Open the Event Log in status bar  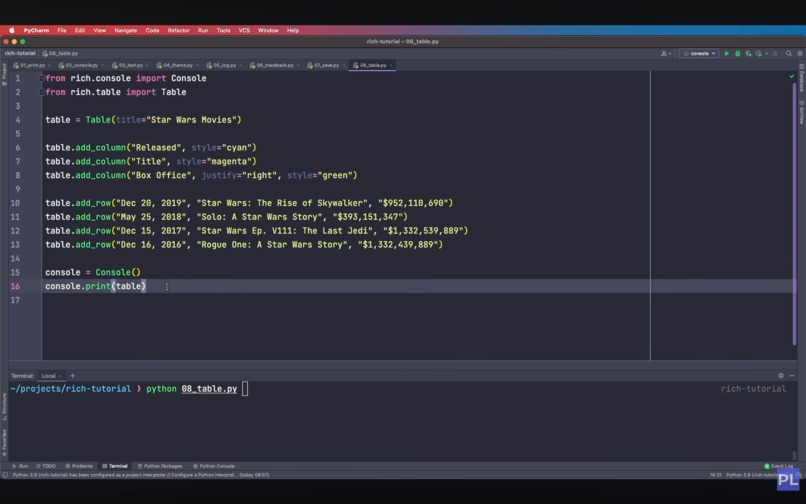[778, 466]
